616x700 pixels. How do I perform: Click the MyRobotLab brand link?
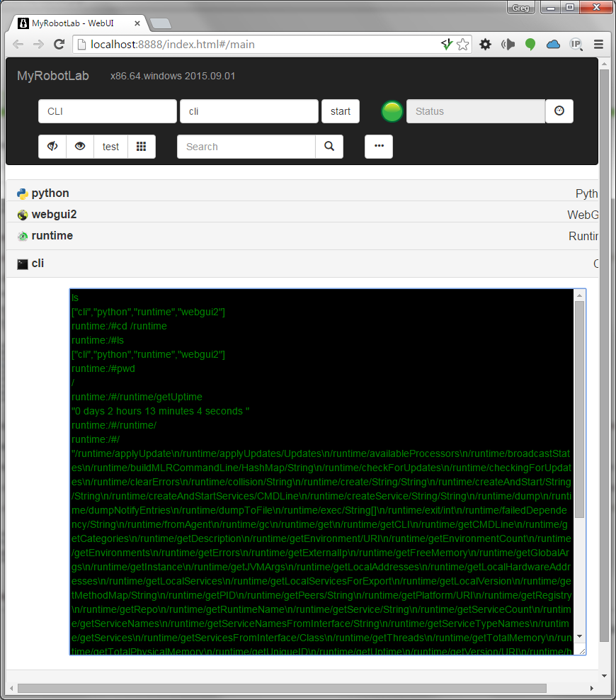53,76
